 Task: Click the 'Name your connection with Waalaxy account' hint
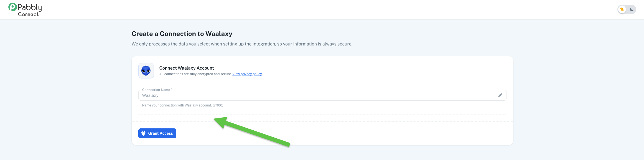[x=183, y=105]
